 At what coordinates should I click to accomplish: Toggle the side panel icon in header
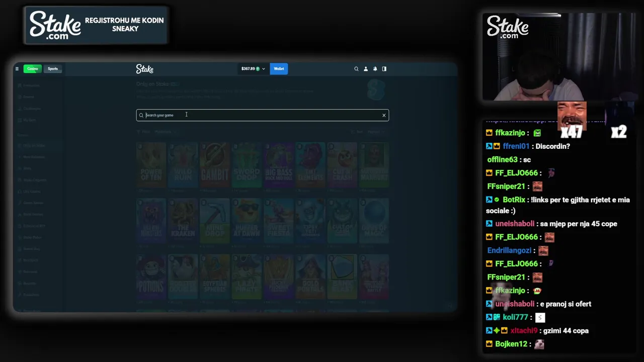(384, 69)
